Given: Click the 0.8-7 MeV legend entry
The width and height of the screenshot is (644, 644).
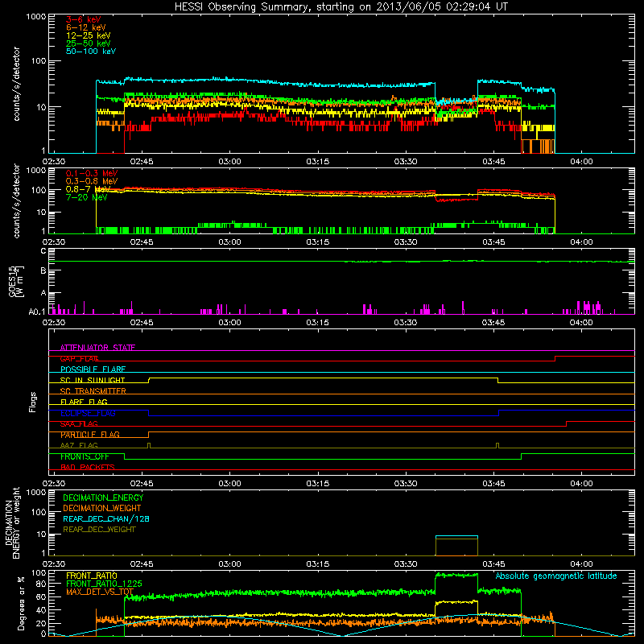Looking at the screenshot, I should (89, 189).
